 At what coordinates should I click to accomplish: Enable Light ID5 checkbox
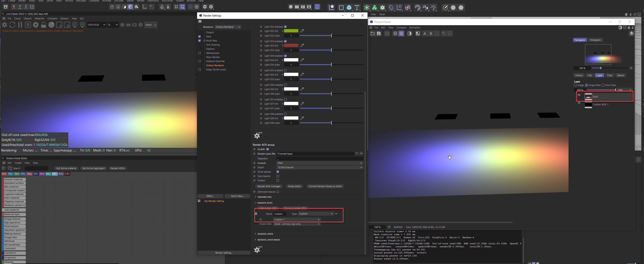285,70
